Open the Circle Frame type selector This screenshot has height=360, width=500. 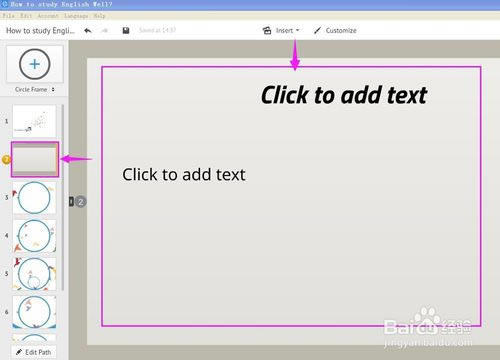coord(35,89)
